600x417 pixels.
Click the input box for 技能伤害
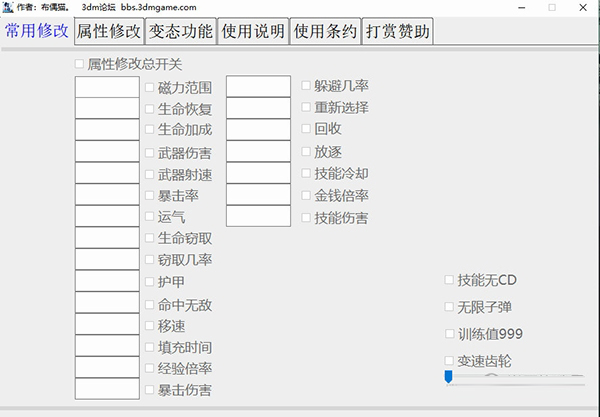pos(258,216)
